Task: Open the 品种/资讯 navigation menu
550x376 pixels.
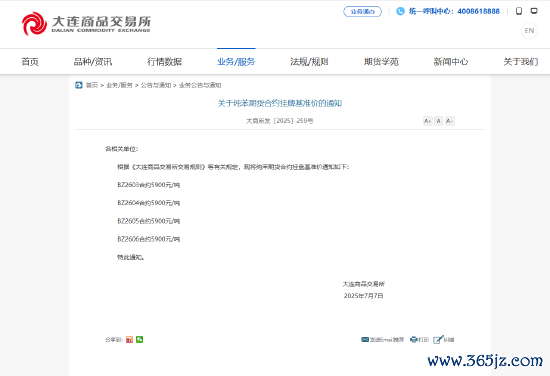Action: tap(93, 62)
